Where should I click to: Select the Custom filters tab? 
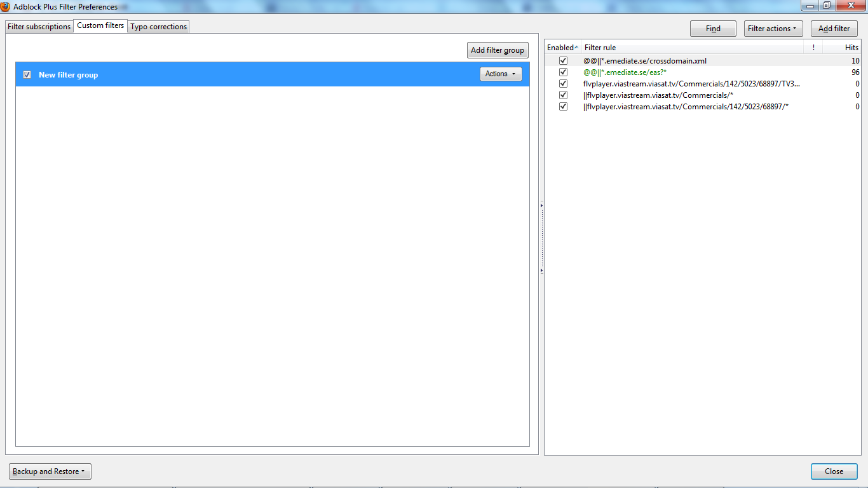point(100,26)
